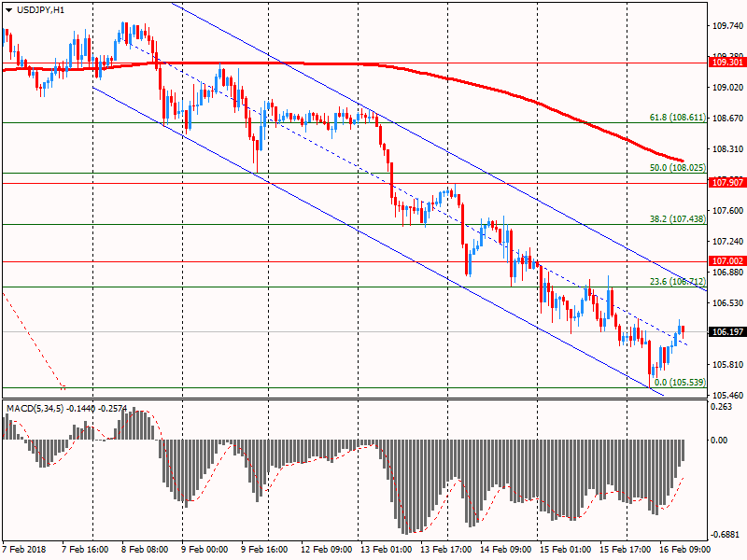
Task: Select the 109.301 red price label
Action: [727, 63]
